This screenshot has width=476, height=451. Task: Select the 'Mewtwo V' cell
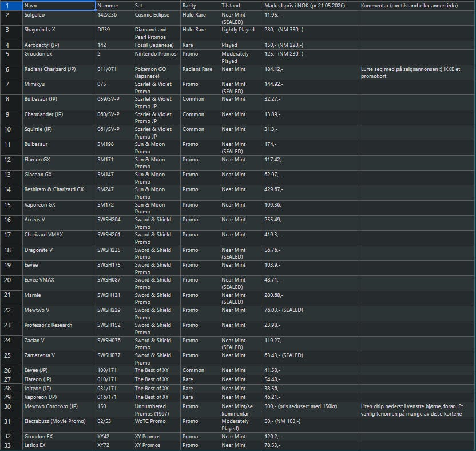click(x=59, y=314)
